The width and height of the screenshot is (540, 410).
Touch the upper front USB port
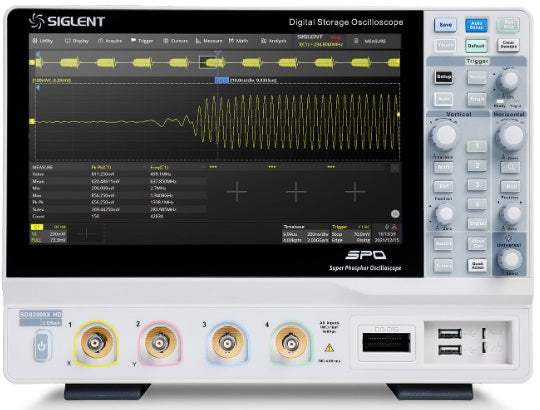tap(450, 334)
